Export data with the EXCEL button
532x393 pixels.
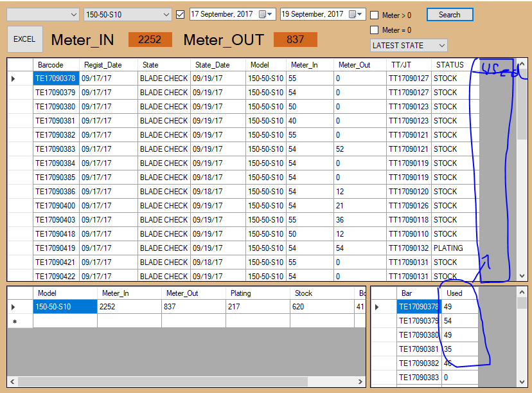[x=25, y=39]
